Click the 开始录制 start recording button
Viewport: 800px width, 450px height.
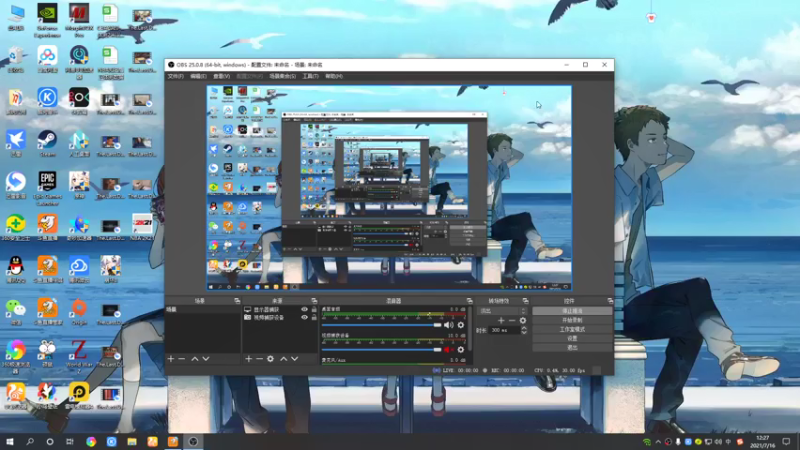click(x=572, y=320)
